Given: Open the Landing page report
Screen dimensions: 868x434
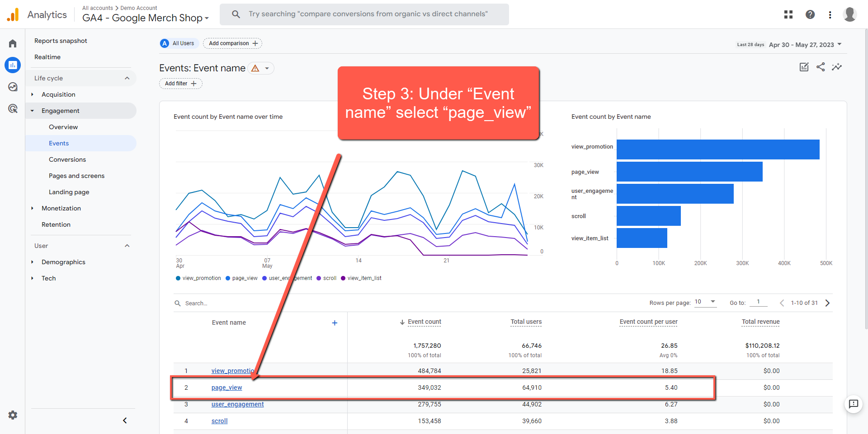Looking at the screenshot, I should 69,192.
